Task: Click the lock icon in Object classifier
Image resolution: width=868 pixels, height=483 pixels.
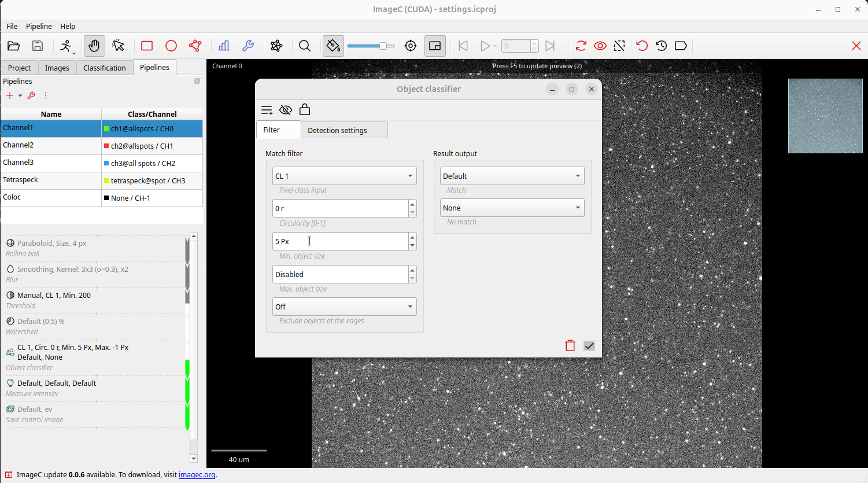Action: click(x=305, y=110)
